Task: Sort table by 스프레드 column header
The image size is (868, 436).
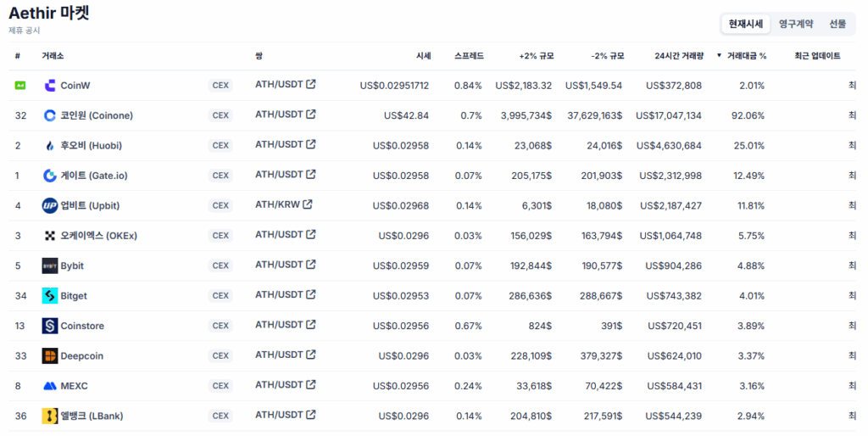Action: [469, 56]
